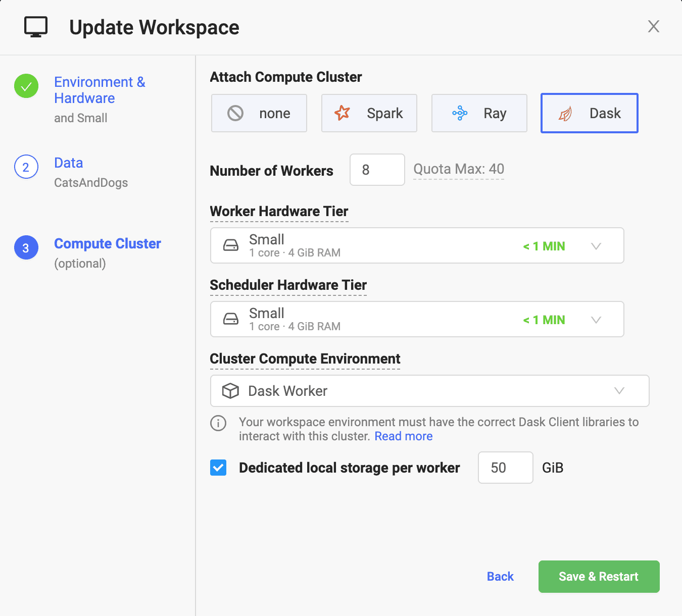Click the Ray cluster icon
Viewport: 682px width, 616px height.
click(460, 113)
